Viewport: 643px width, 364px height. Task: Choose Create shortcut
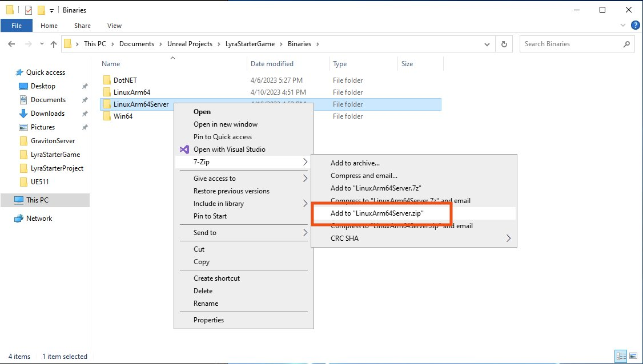point(216,278)
